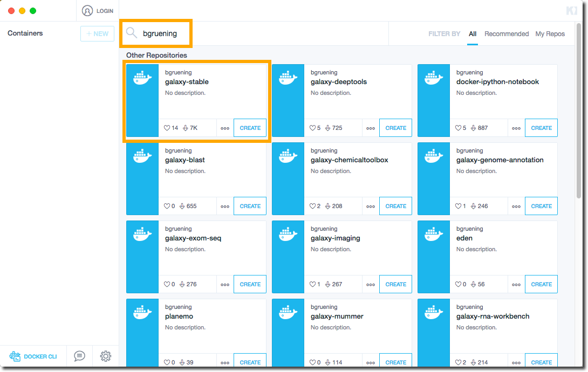Screen dimensions: 588x372
Task: Create container from docker-ipython-notebook
Action: pyautogui.click(x=542, y=128)
